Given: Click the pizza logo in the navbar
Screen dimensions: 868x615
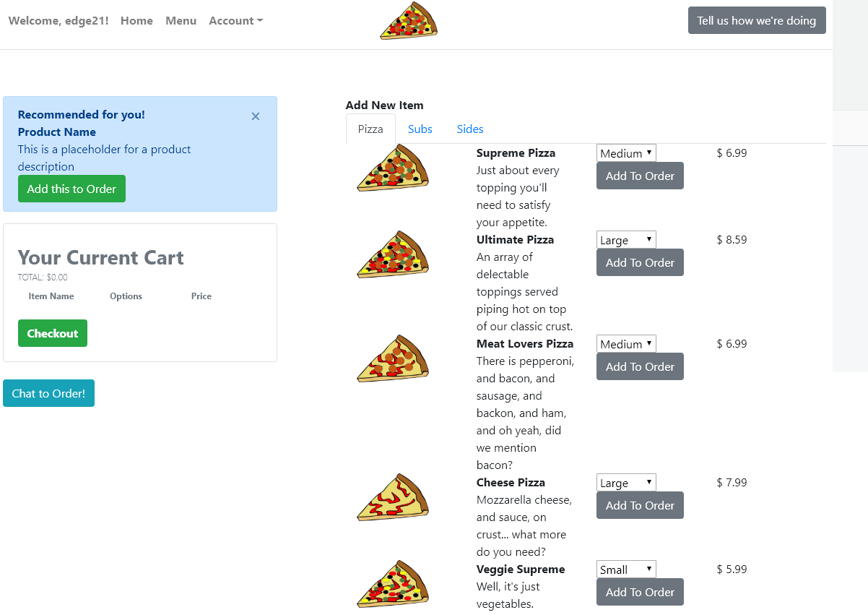Looking at the screenshot, I should [x=409, y=21].
